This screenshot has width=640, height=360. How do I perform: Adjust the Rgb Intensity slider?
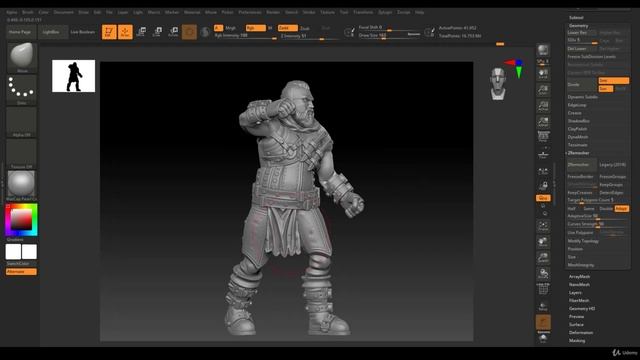pos(245,36)
